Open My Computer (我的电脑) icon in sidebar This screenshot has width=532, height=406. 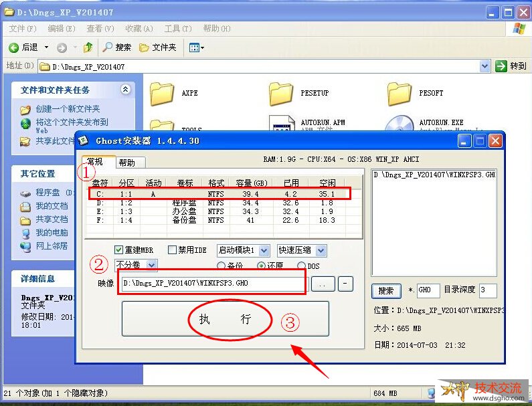(x=25, y=233)
